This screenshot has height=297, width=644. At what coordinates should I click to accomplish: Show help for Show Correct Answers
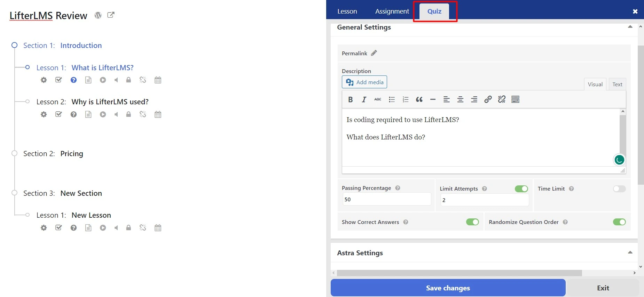(x=406, y=222)
